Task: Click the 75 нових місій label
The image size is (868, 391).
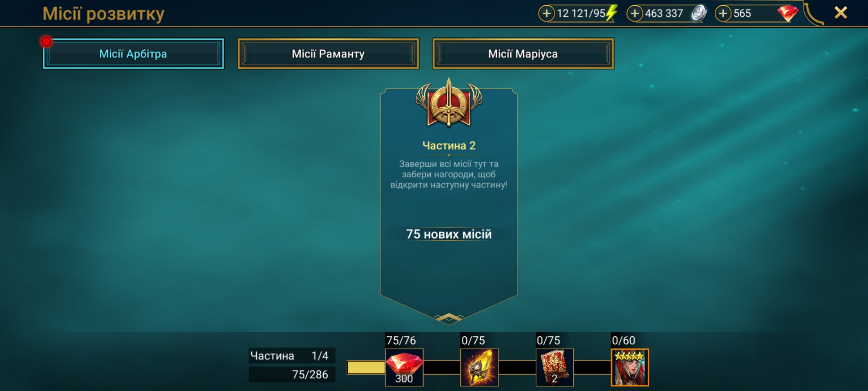Action: point(449,234)
